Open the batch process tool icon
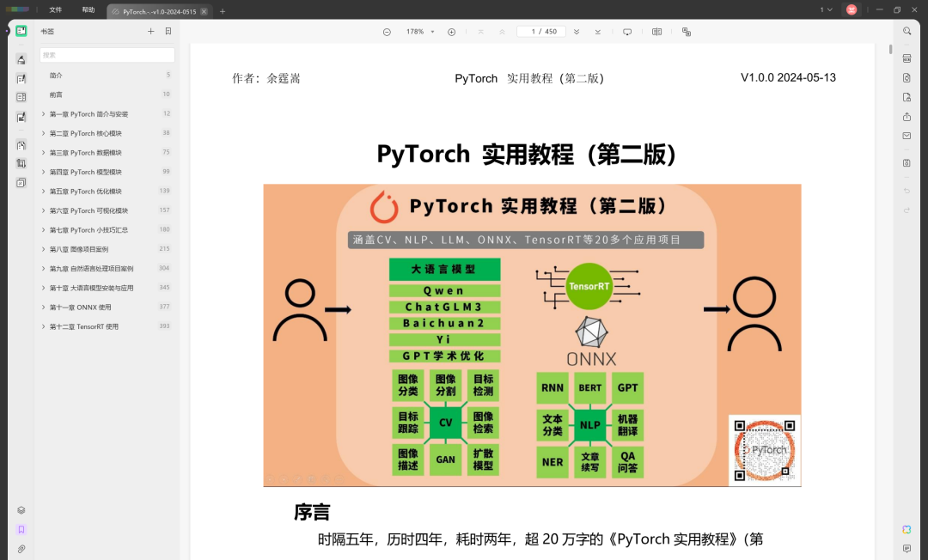 [21, 183]
